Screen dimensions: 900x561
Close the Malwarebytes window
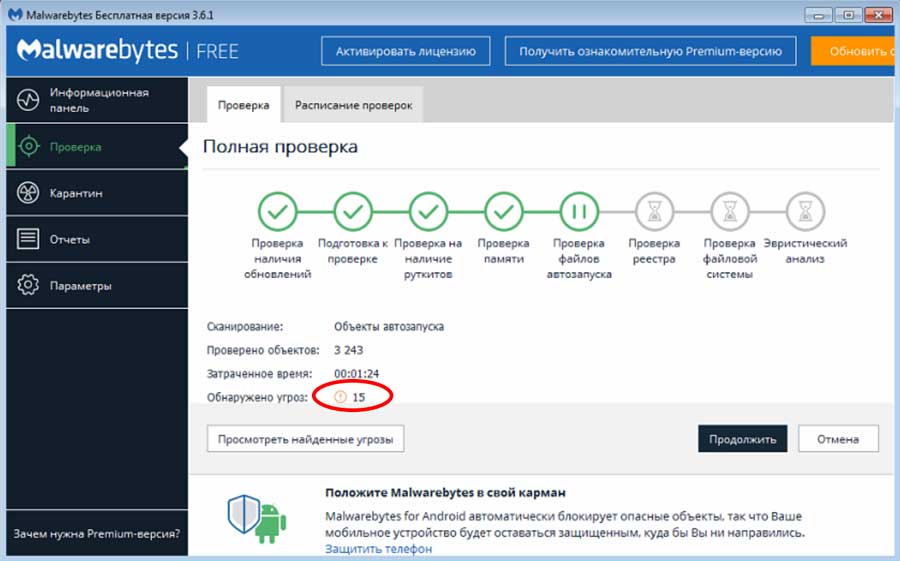click(878, 15)
